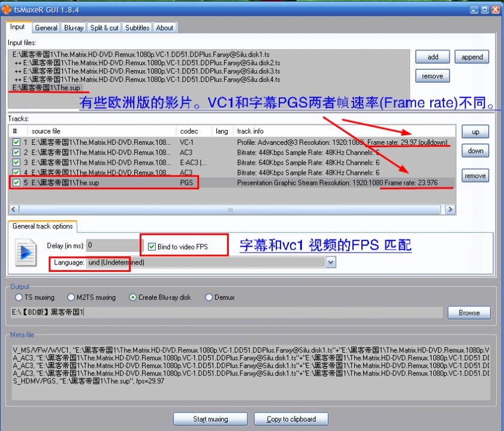Click the tsMuxeR app icon in title bar
The width and height of the screenshot is (504, 431).
[7, 10]
